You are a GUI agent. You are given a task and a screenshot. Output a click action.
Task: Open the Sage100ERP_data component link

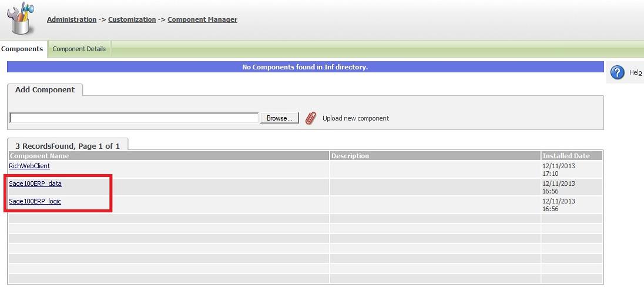pyautogui.click(x=35, y=183)
